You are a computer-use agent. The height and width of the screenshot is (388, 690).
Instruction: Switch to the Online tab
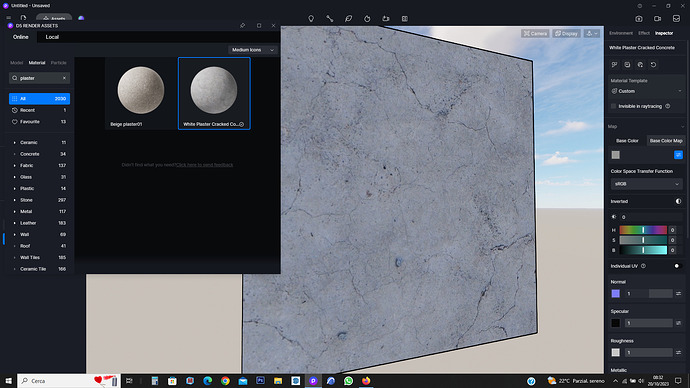[x=21, y=37]
